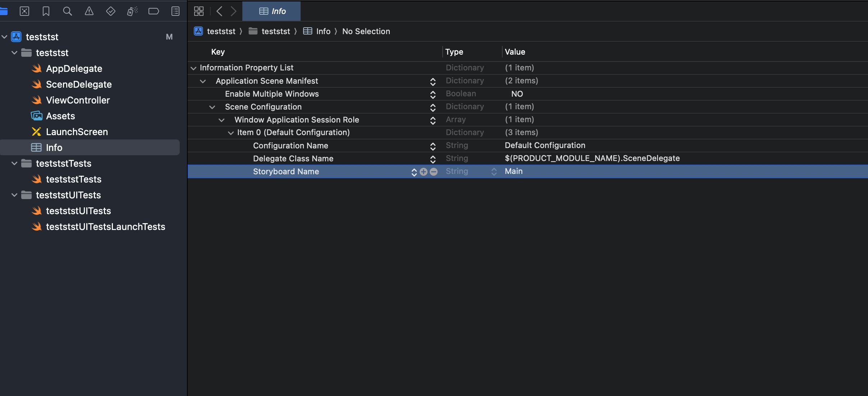Open the SceneDelegate swift file
The width and height of the screenshot is (868, 396).
79,84
